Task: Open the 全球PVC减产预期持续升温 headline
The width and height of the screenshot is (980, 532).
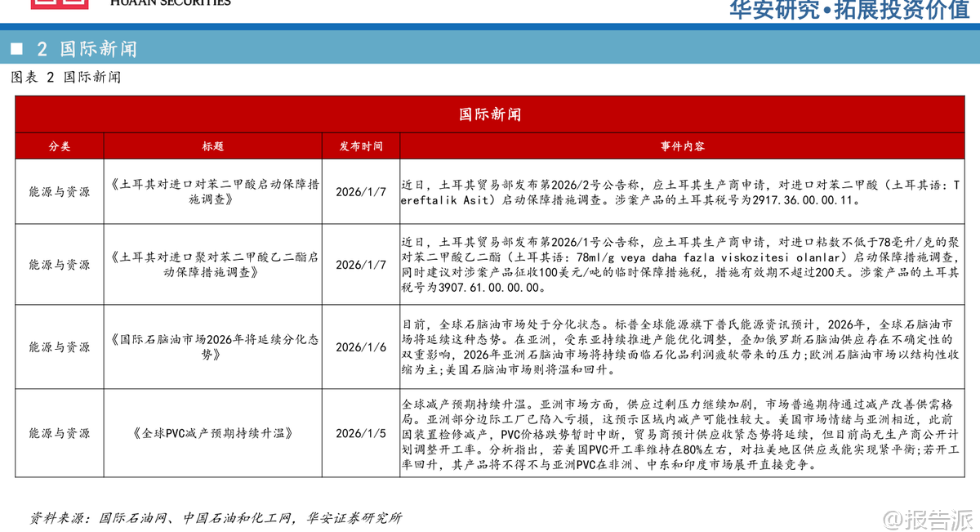Action: (x=212, y=433)
